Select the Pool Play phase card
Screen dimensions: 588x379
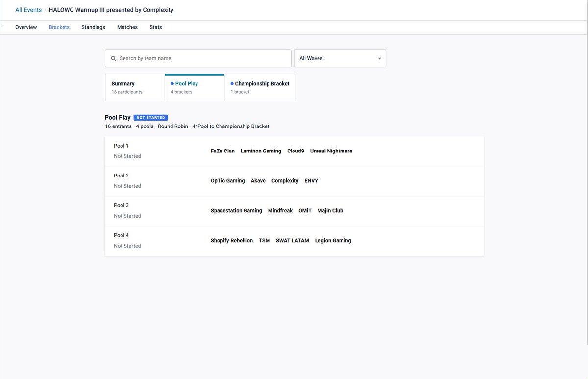tap(195, 87)
